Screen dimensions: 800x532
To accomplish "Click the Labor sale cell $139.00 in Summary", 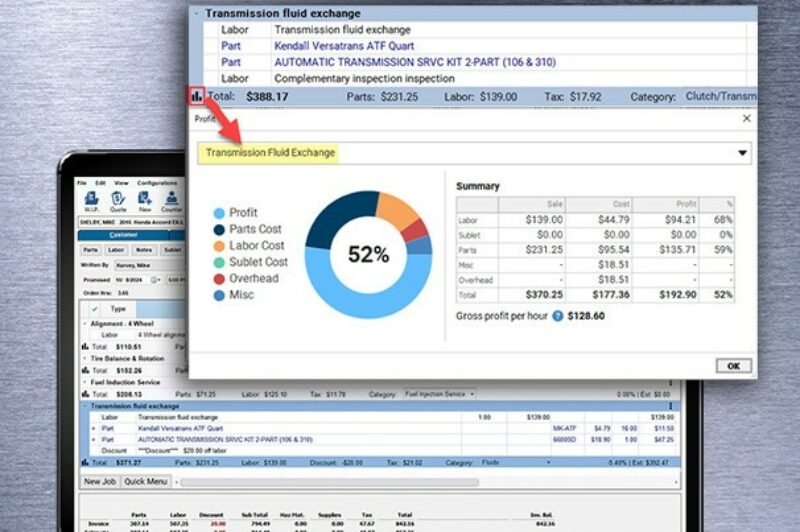I will 532,220.
